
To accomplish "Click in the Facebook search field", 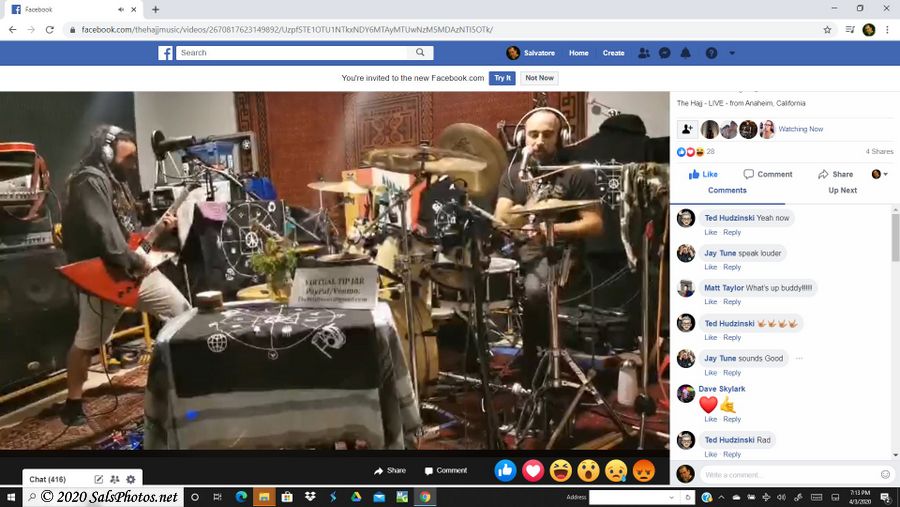I will point(300,53).
